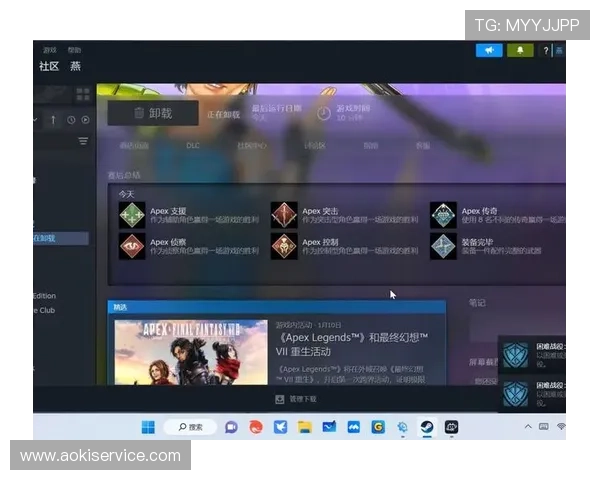This screenshot has height=480, width=600.
Task: Open the Apex Legends 最终幻想 VII event headline
Action: click(x=352, y=344)
